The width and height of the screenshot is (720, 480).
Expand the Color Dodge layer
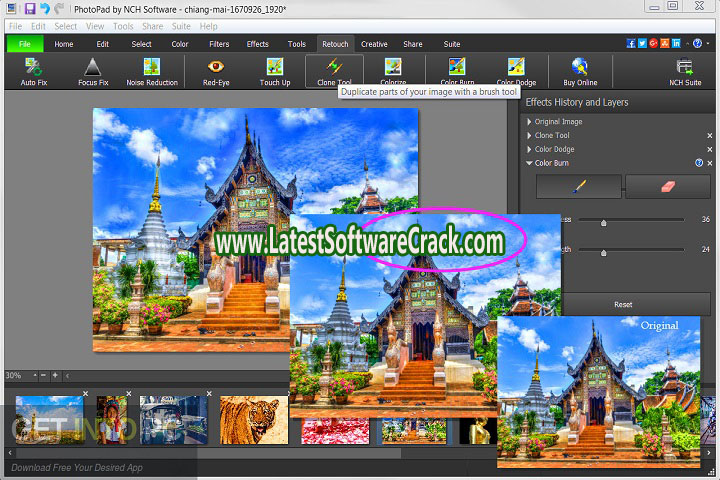529,149
